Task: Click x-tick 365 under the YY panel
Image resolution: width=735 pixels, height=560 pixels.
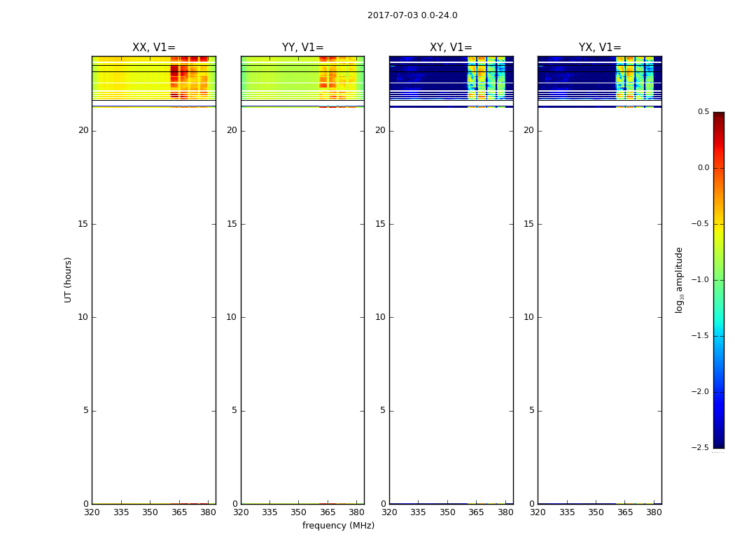Action: coord(328,512)
